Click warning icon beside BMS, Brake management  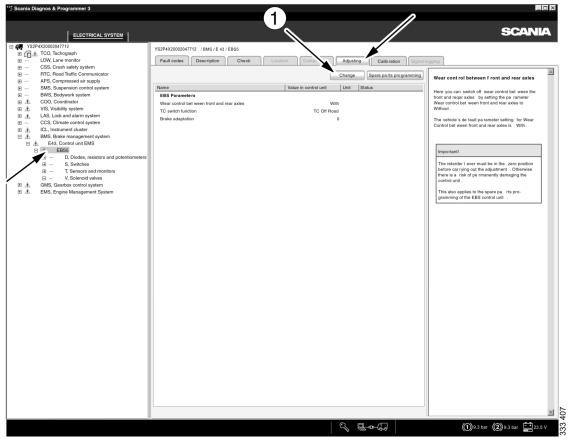tap(28, 137)
